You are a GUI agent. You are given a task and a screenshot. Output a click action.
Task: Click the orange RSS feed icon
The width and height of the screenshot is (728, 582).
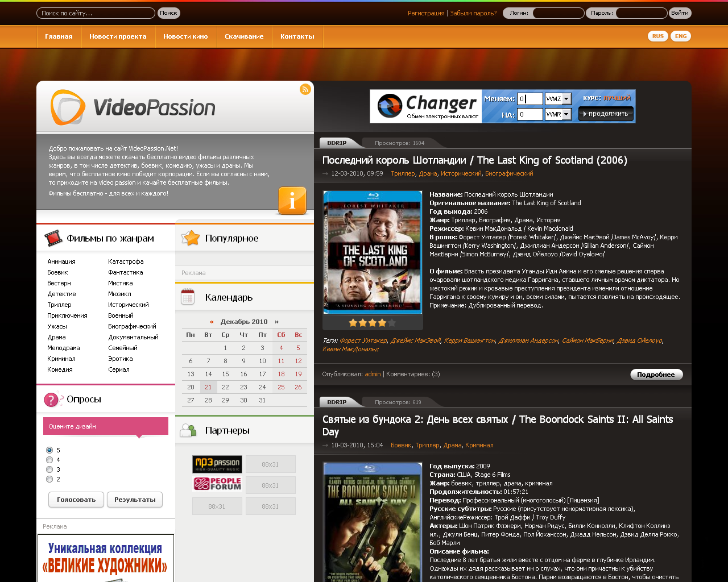(x=305, y=89)
